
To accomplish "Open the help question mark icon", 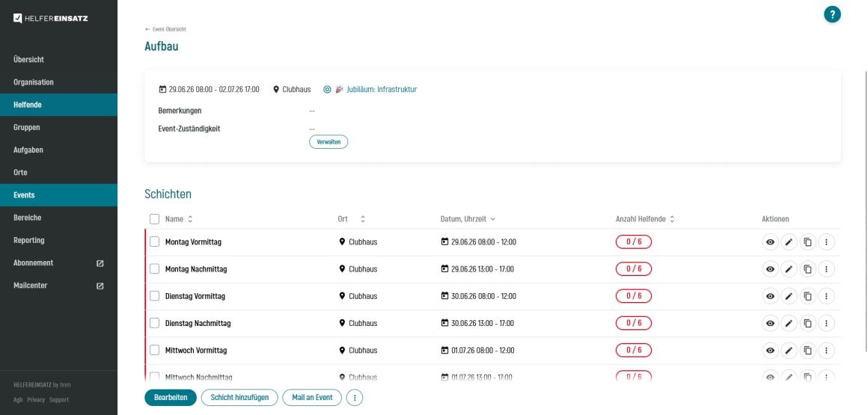I will pos(832,14).
